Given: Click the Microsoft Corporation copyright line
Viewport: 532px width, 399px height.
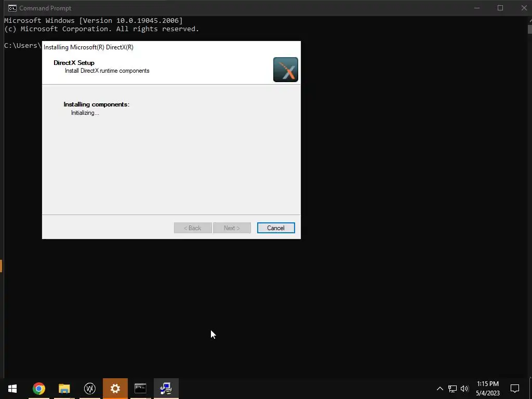Looking at the screenshot, I should click(x=101, y=29).
